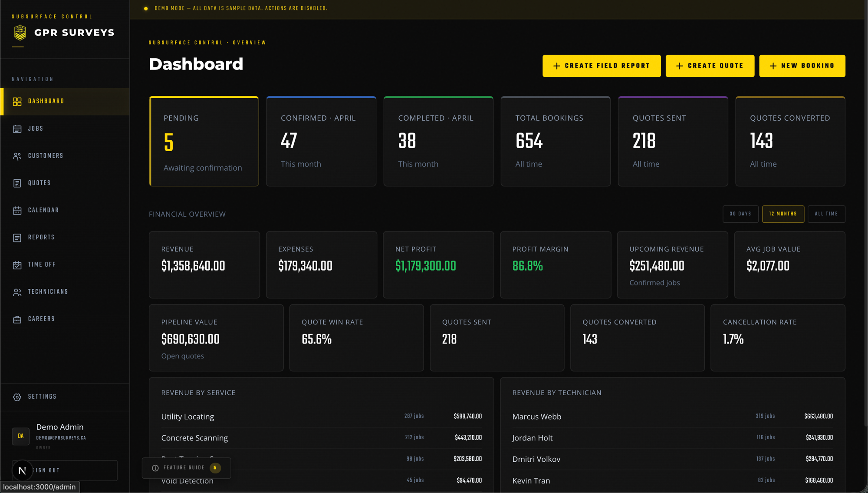
Task: Open the Pending awaiting confirmation card
Action: pos(204,142)
